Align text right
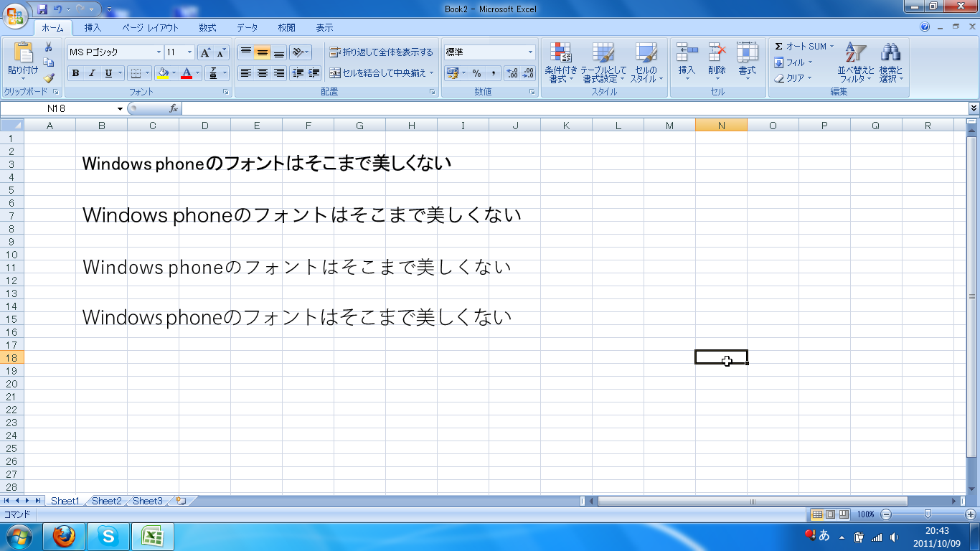This screenshot has height=551, width=980. (x=278, y=73)
